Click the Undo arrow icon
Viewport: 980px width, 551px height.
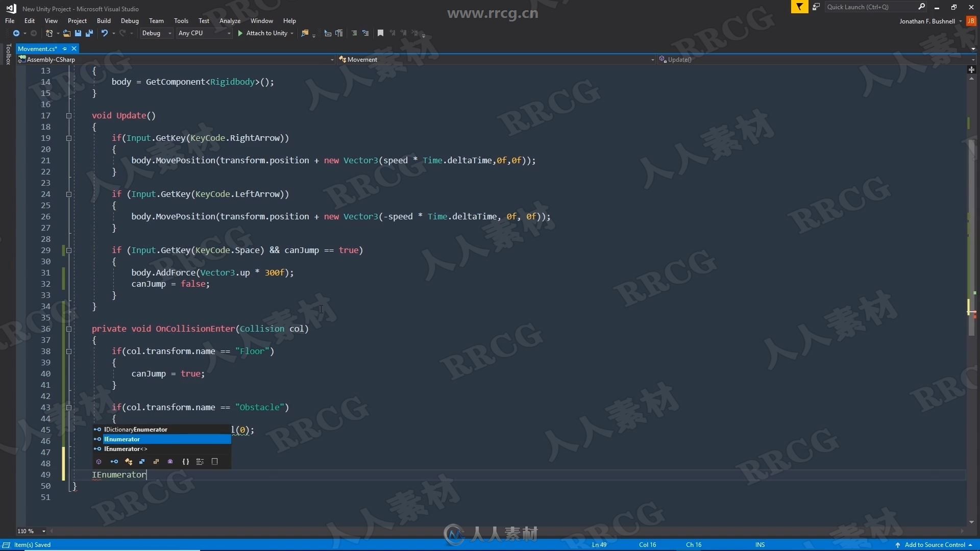tap(104, 33)
